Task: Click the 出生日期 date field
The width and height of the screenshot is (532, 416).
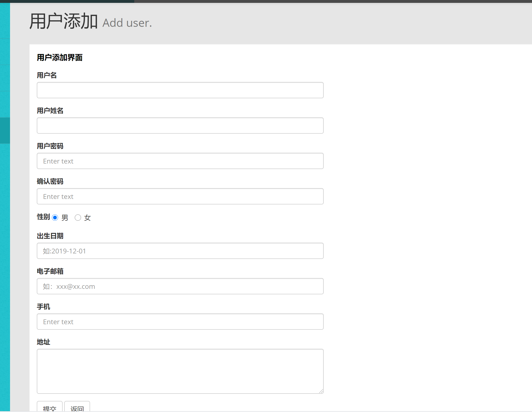Action: pyautogui.click(x=180, y=251)
